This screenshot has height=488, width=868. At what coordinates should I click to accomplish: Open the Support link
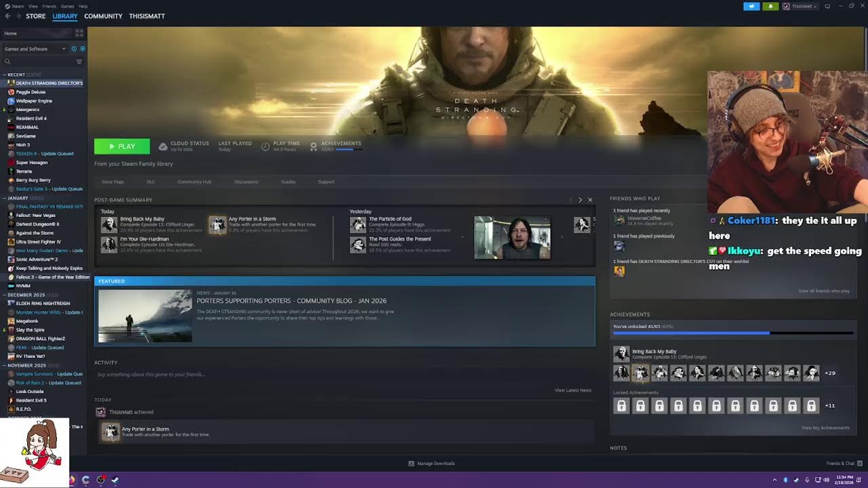click(x=326, y=182)
